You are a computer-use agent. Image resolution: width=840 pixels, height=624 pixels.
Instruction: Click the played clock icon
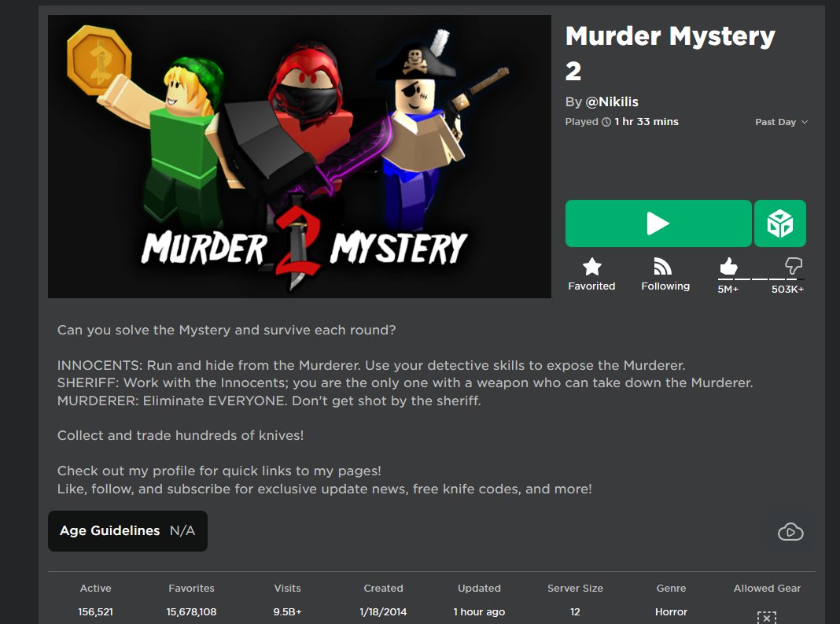[x=606, y=122]
